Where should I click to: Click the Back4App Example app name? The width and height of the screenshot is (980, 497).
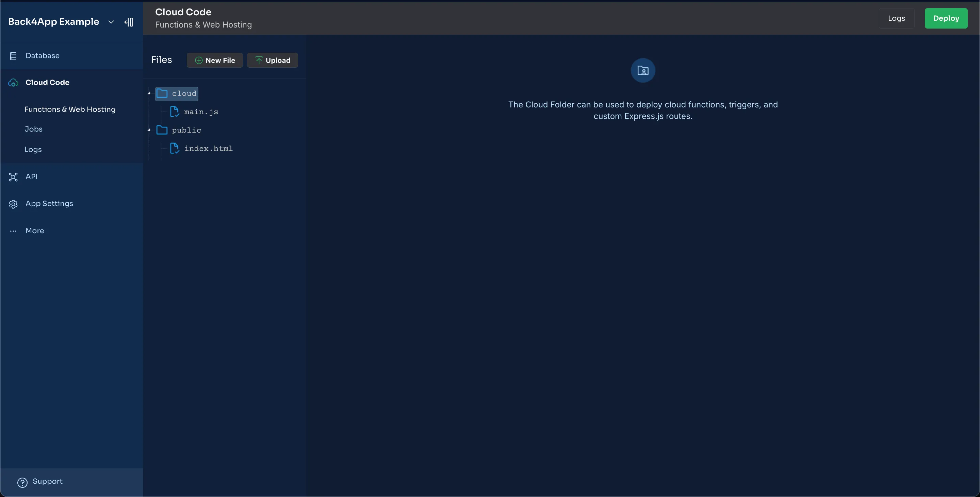point(54,22)
